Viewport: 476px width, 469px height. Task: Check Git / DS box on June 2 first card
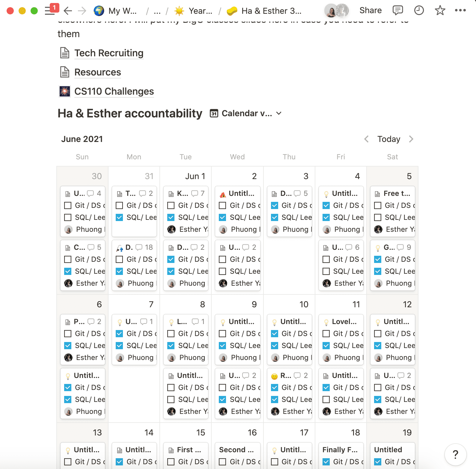222,205
